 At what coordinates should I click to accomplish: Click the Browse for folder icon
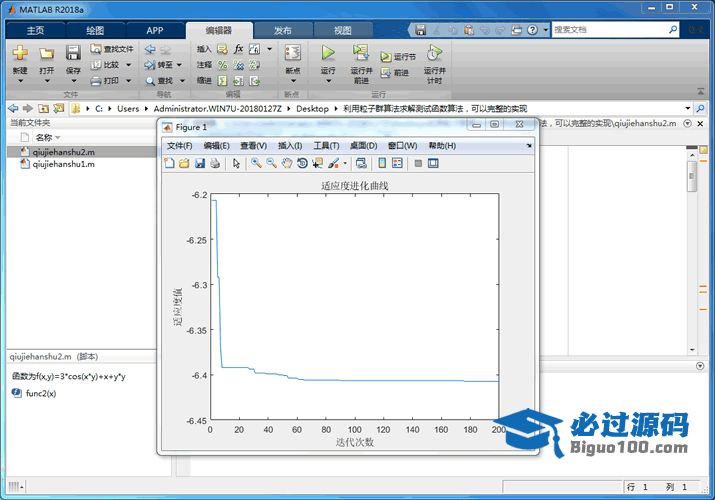click(x=58, y=108)
